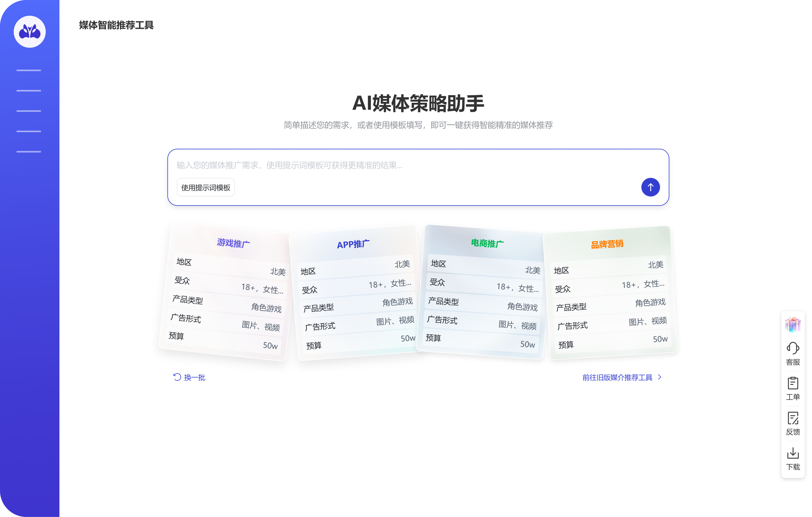Select second sidebar menu line
The image size is (812, 517).
pos(29,91)
